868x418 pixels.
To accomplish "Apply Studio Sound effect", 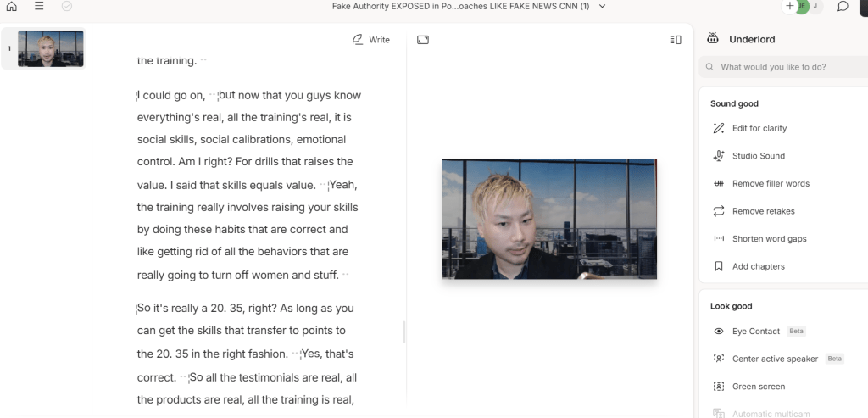I will pos(758,156).
